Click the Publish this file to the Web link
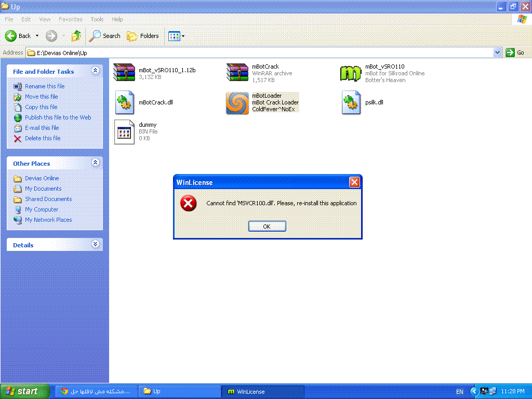 (58, 117)
